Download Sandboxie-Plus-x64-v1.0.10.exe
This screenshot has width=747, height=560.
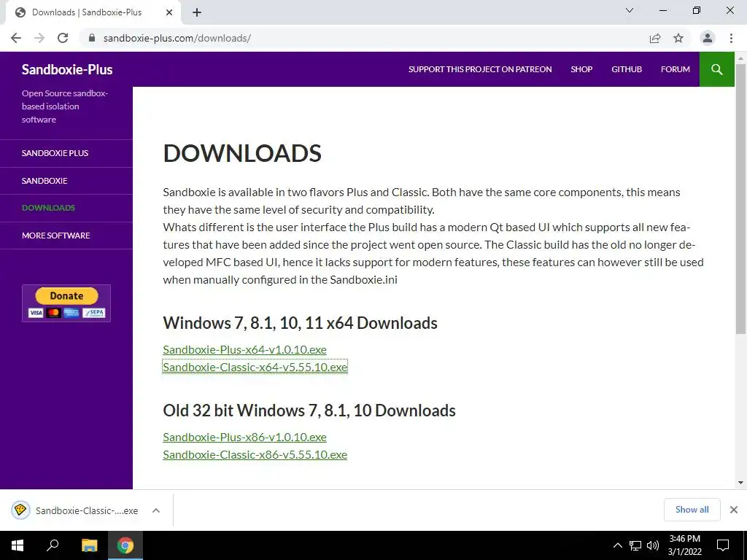click(x=244, y=349)
